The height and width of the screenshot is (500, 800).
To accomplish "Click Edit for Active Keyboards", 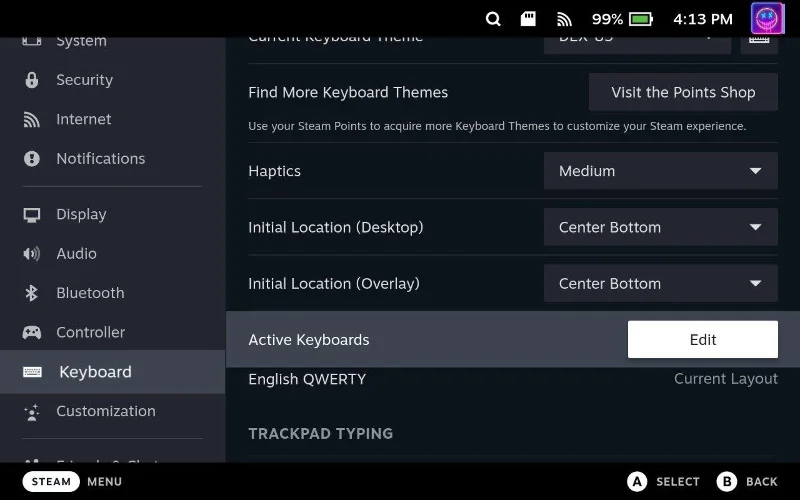I will [x=703, y=339].
